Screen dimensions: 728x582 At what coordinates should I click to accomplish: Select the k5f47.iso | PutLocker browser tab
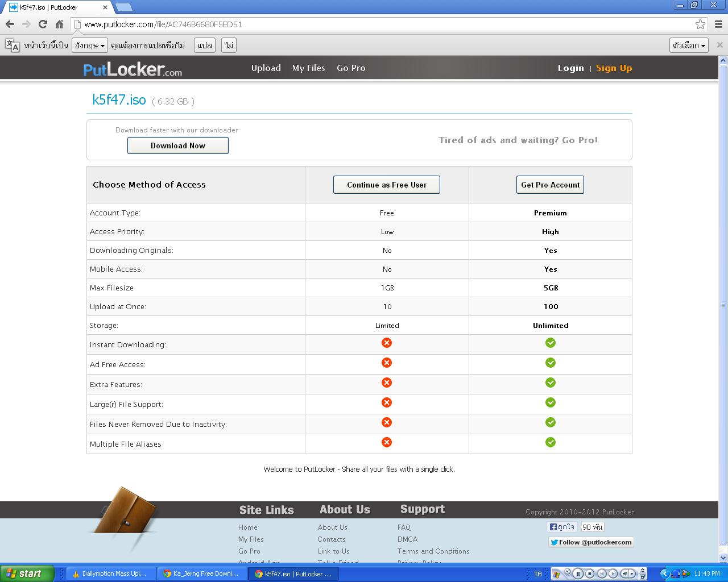57,7
